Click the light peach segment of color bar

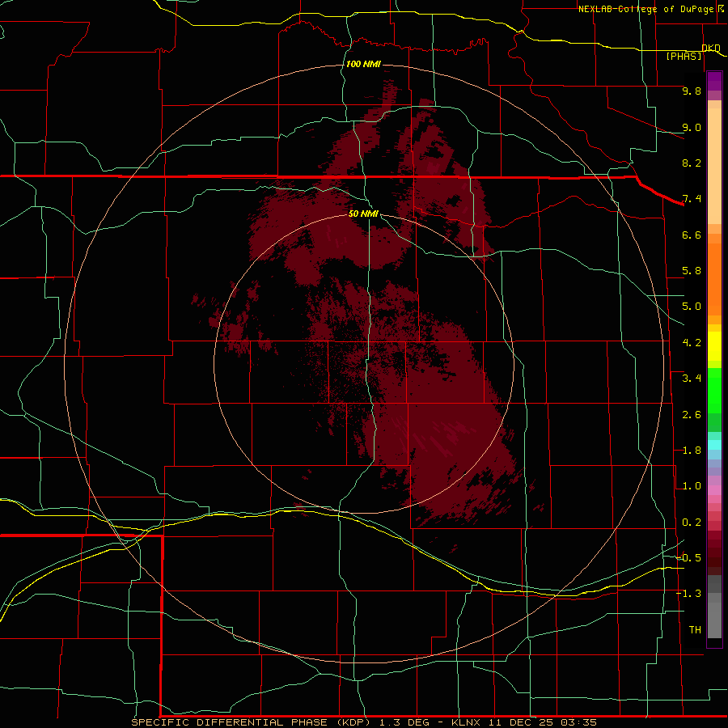tap(714, 166)
